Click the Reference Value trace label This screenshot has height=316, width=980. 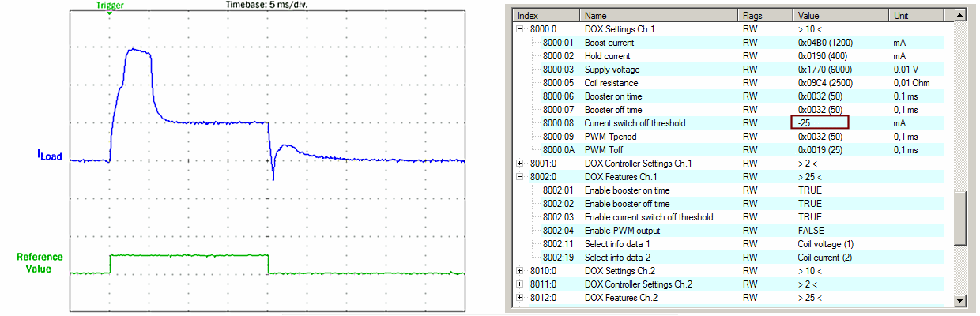pyautogui.click(x=40, y=262)
